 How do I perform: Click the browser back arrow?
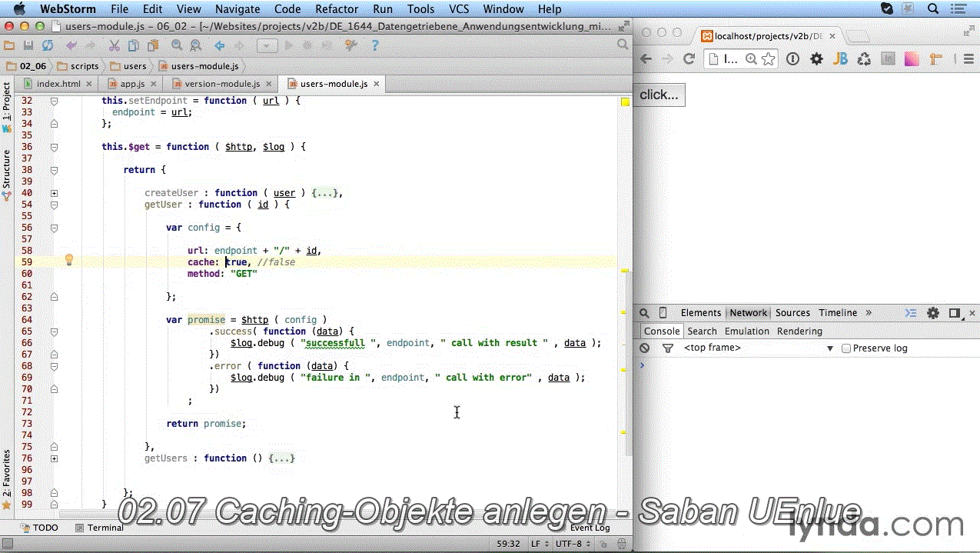[x=646, y=58]
